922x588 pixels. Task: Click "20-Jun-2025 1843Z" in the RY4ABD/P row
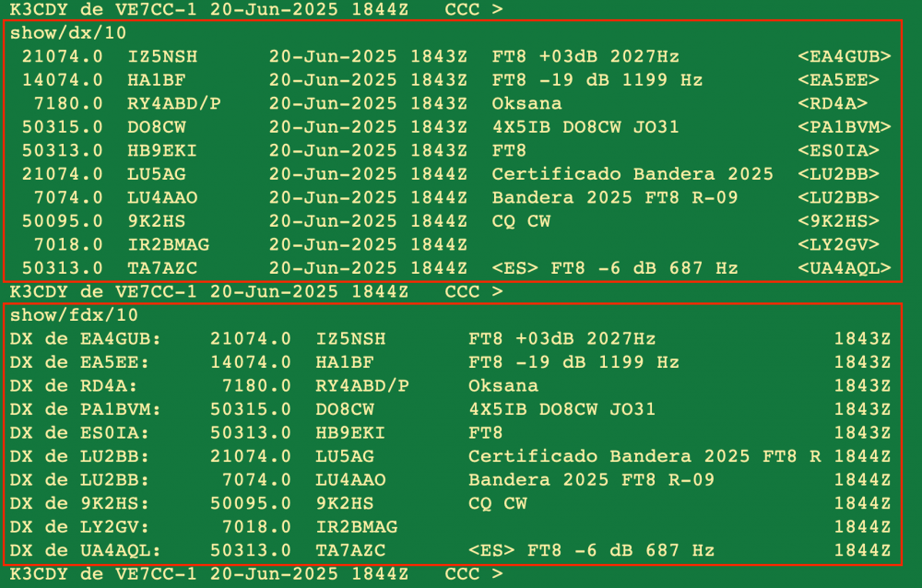[368, 103]
